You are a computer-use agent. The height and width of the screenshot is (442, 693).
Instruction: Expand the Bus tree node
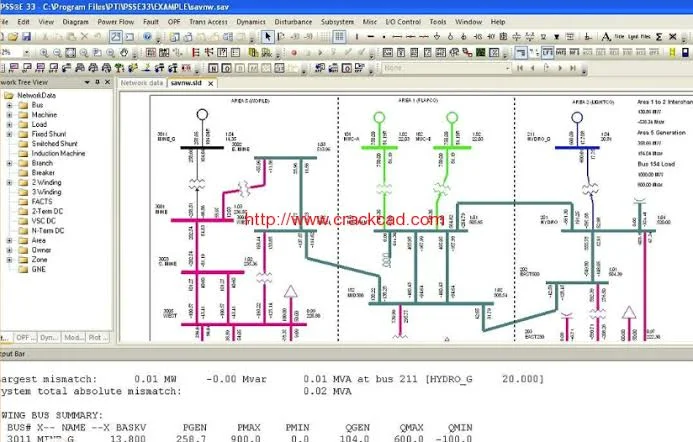9,106
